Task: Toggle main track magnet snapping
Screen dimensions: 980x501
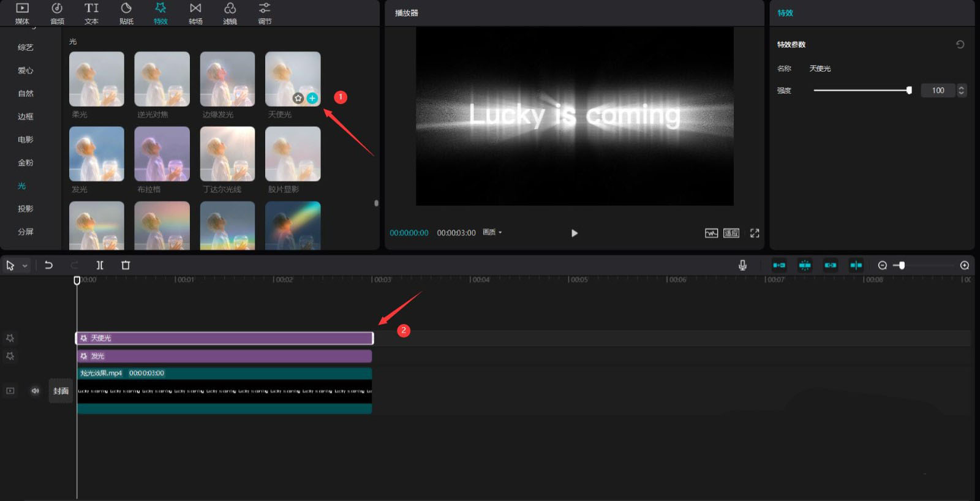Action: (x=779, y=265)
